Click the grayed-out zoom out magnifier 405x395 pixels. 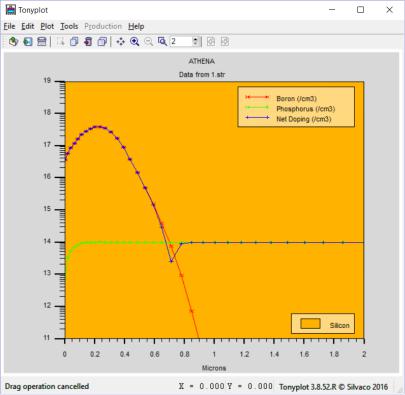[148, 42]
